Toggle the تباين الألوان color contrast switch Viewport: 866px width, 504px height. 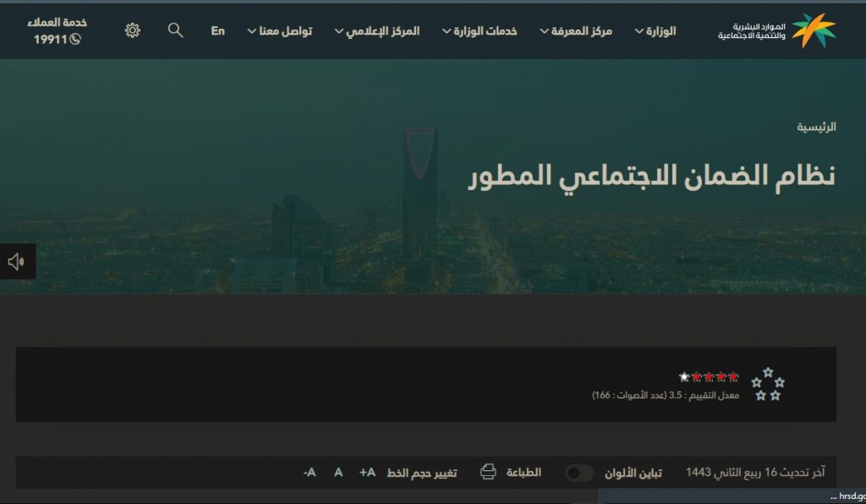coord(579,473)
